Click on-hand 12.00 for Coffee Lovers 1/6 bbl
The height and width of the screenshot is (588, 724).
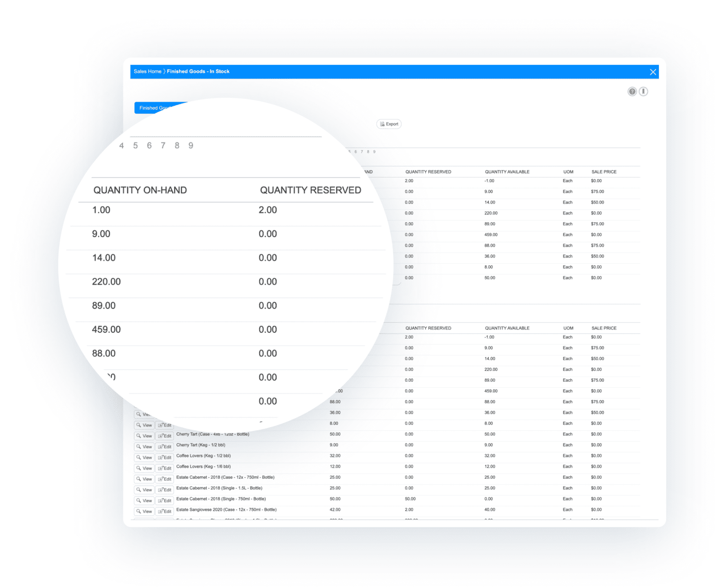(x=335, y=467)
